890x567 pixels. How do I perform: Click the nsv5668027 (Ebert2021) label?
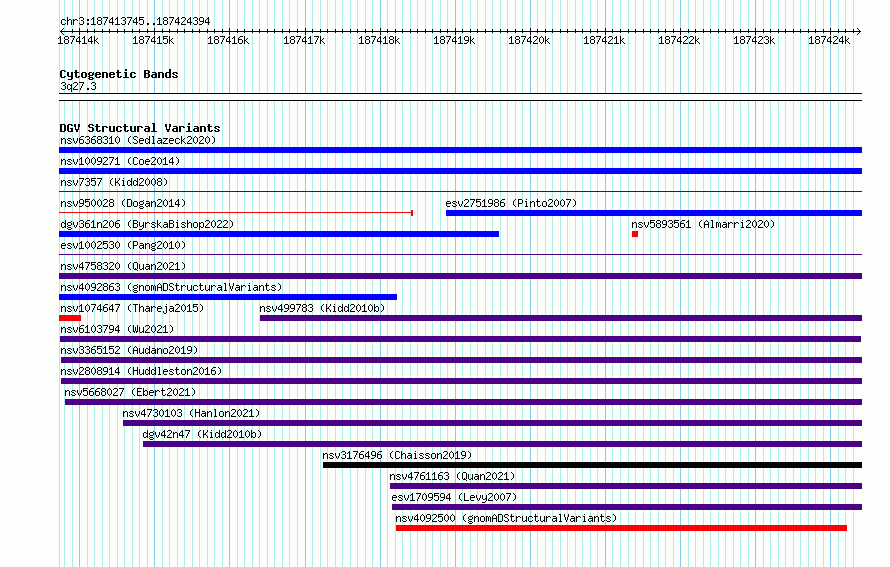tap(130, 392)
